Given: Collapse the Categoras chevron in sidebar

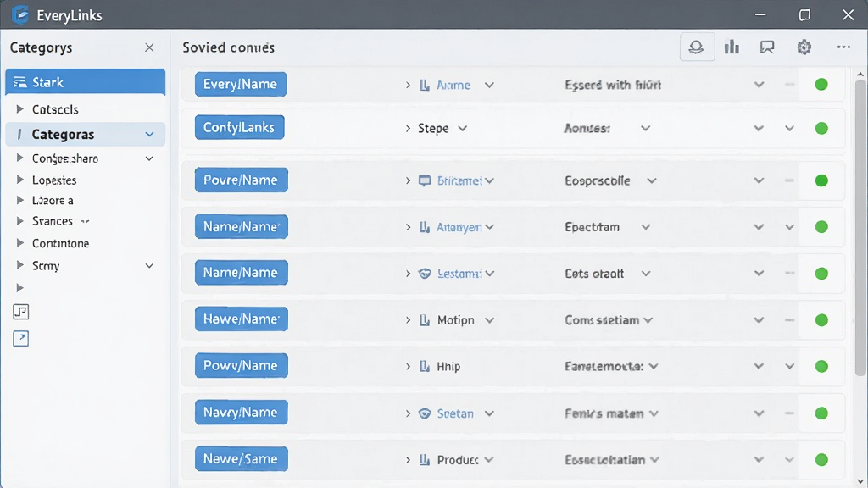Looking at the screenshot, I should point(149,135).
